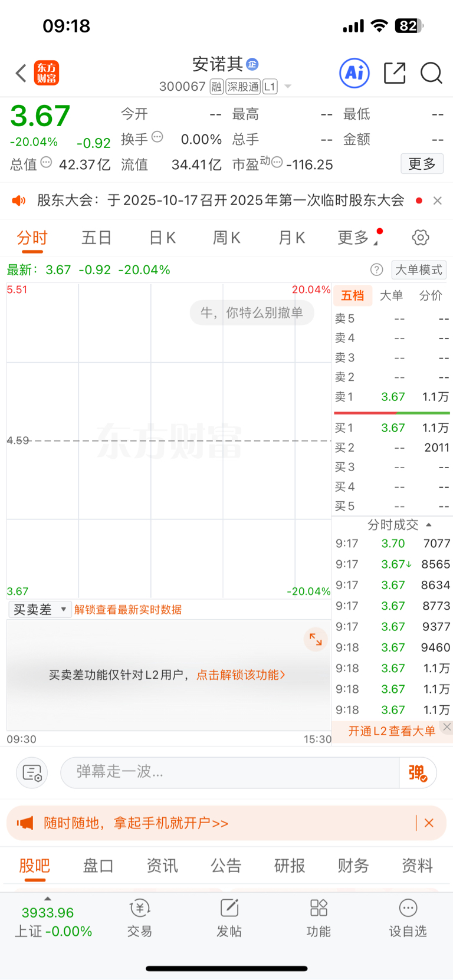
Task: Select the 买1 3.67 order row
Action: coord(392,428)
